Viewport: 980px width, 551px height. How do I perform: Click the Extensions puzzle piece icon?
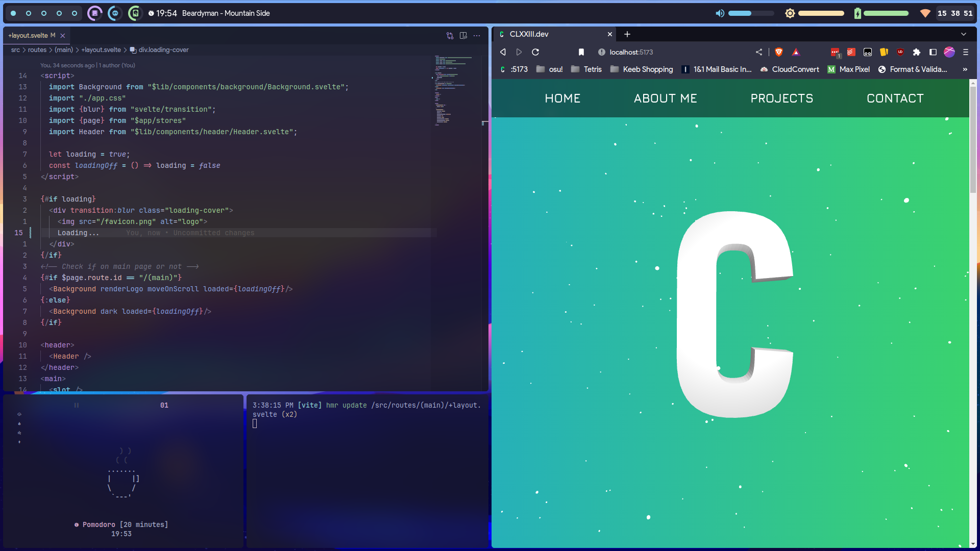pos(917,52)
